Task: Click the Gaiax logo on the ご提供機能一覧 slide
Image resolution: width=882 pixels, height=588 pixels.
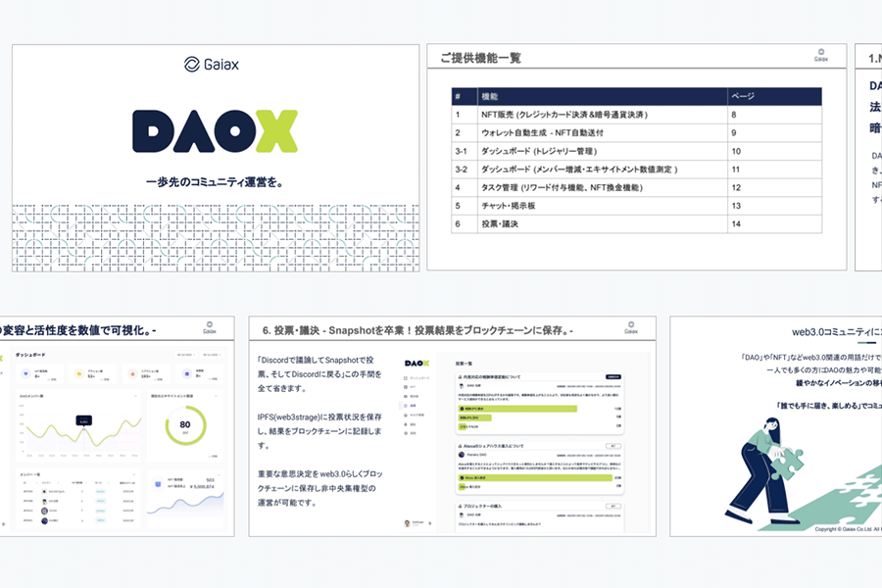Action: (820, 55)
